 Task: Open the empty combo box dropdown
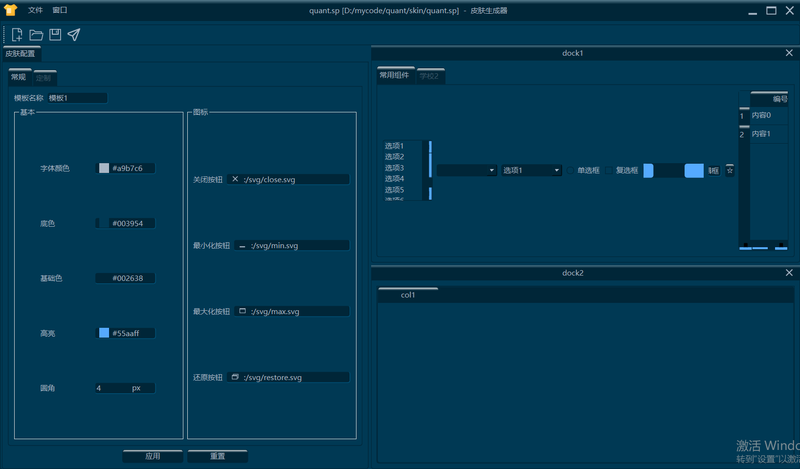click(467, 170)
